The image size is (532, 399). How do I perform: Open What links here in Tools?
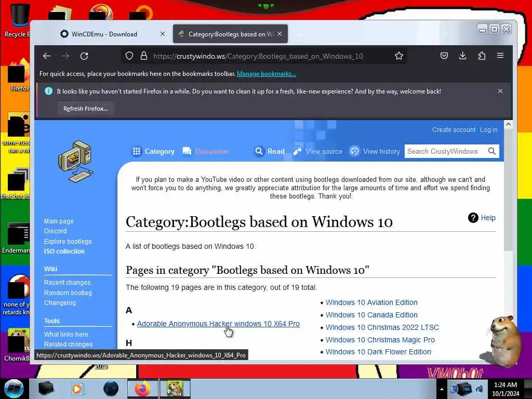tap(66, 334)
